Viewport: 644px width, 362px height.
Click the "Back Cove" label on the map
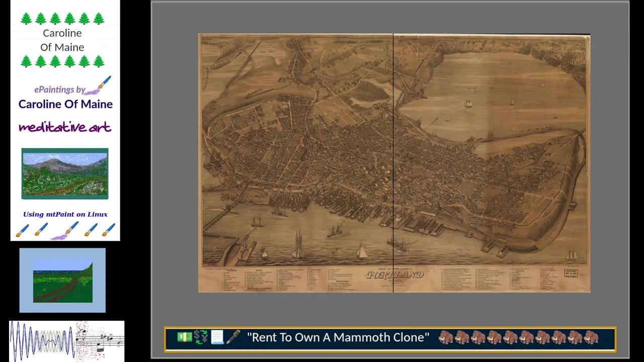(x=480, y=88)
